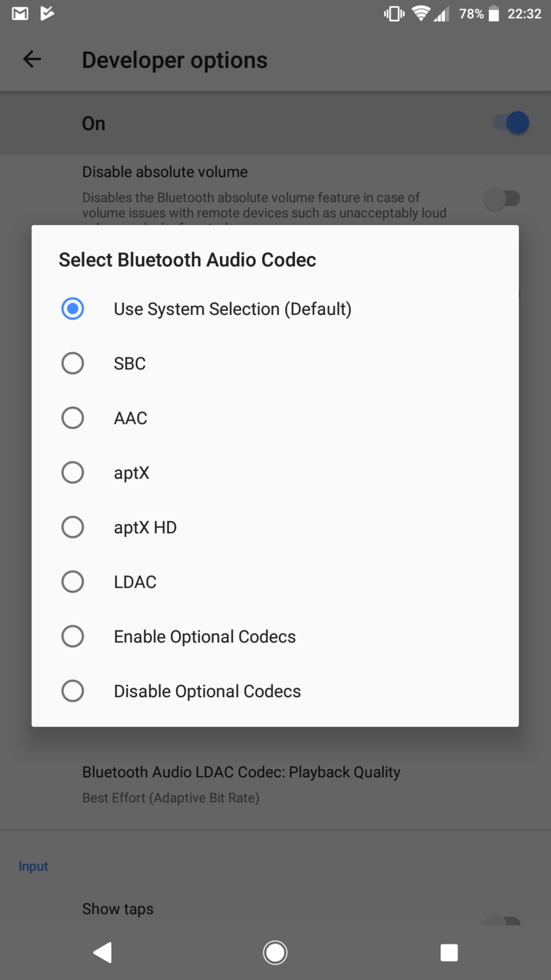Select the LDAC codec radio button
Image resolution: width=551 pixels, height=980 pixels.
(x=73, y=582)
